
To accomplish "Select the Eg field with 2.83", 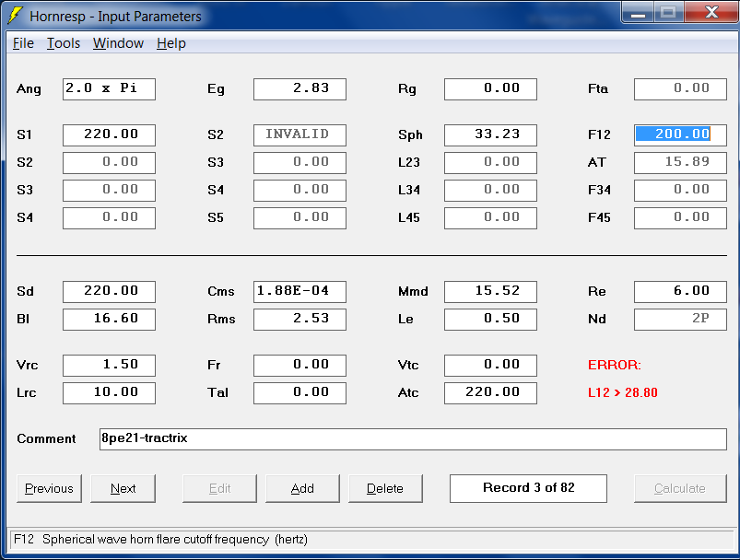I will point(300,89).
